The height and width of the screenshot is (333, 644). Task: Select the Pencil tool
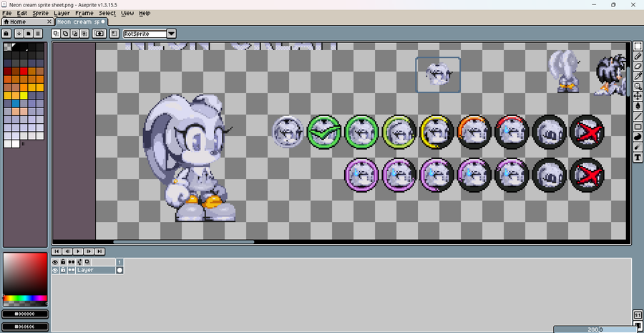(638, 56)
